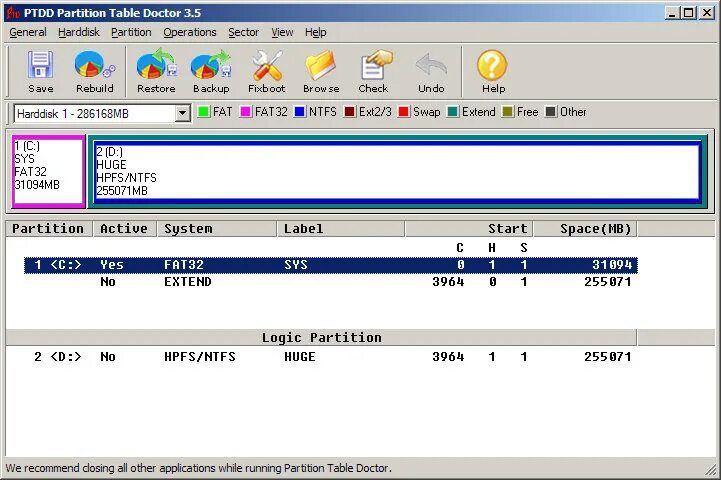Image resolution: width=721 pixels, height=480 pixels.
Task: Open the Partition menu
Action: pos(131,32)
